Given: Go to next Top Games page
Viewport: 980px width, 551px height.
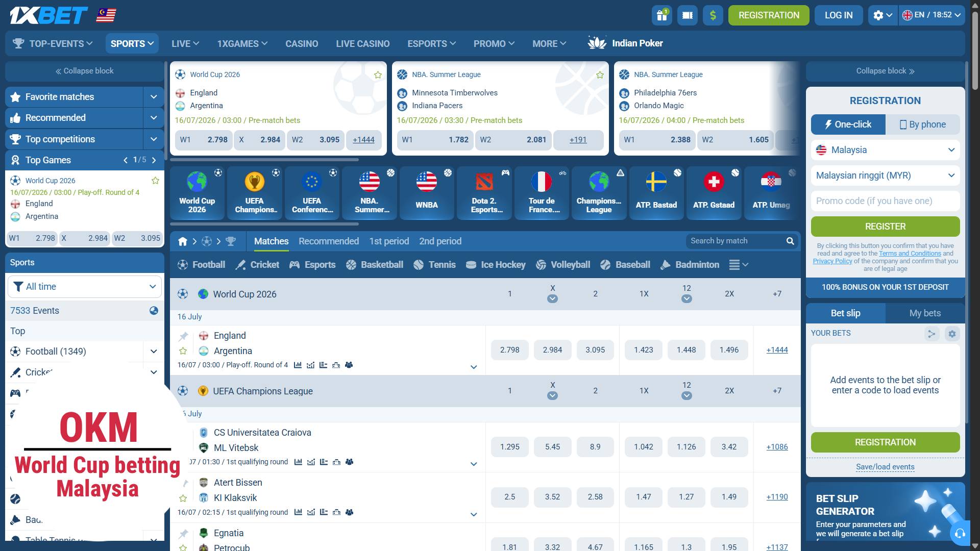Looking at the screenshot, I should click(x=154, y=160).
